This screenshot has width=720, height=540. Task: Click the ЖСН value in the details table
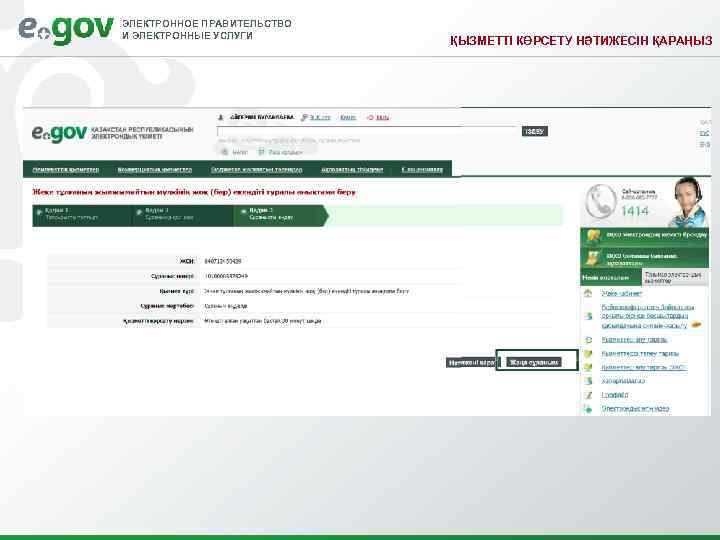point(223,261)
